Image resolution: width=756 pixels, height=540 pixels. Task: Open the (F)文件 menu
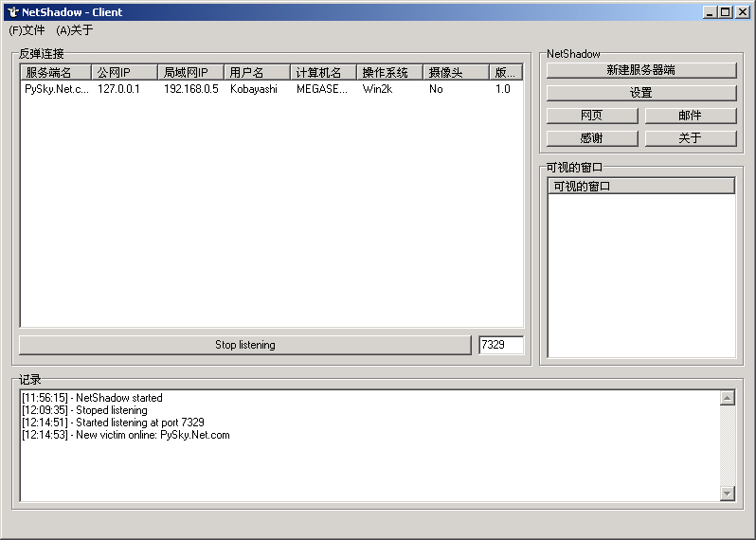[x=27, y=30]
